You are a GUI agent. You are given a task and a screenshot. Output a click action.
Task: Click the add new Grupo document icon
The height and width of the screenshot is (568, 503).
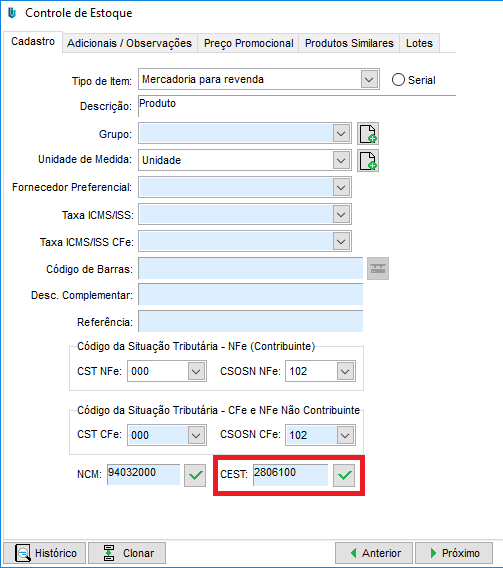(368, 134)
